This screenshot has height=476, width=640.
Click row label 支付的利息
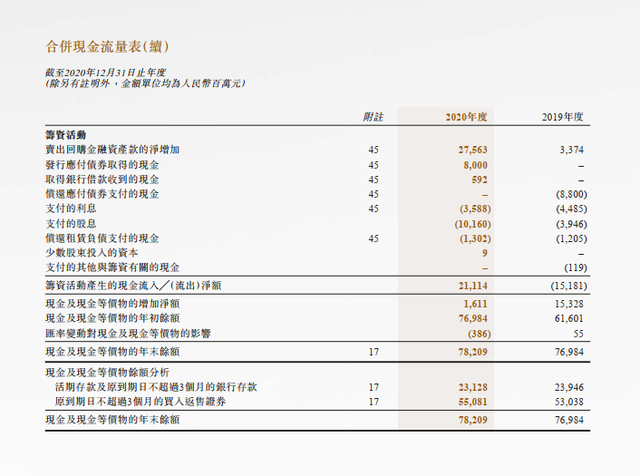pyautogui.click(x=71, y=209)
